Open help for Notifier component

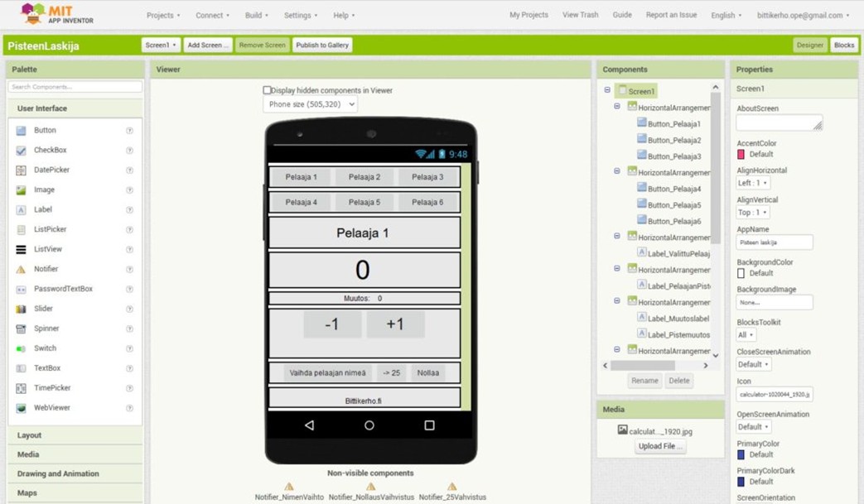coord(129,269)
